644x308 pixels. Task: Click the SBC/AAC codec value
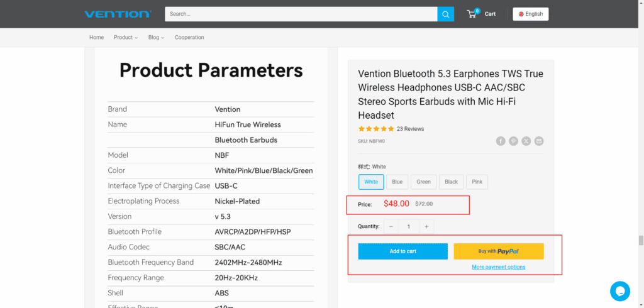point(230,247)
